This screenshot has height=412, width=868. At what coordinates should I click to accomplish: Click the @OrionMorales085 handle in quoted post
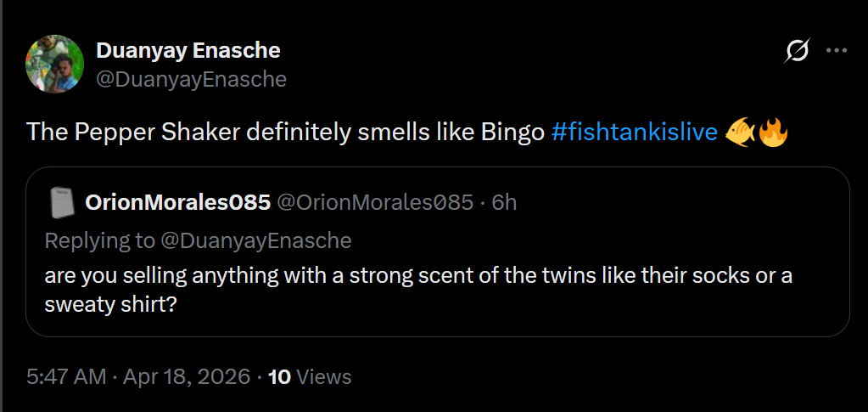tap(375, 203)
